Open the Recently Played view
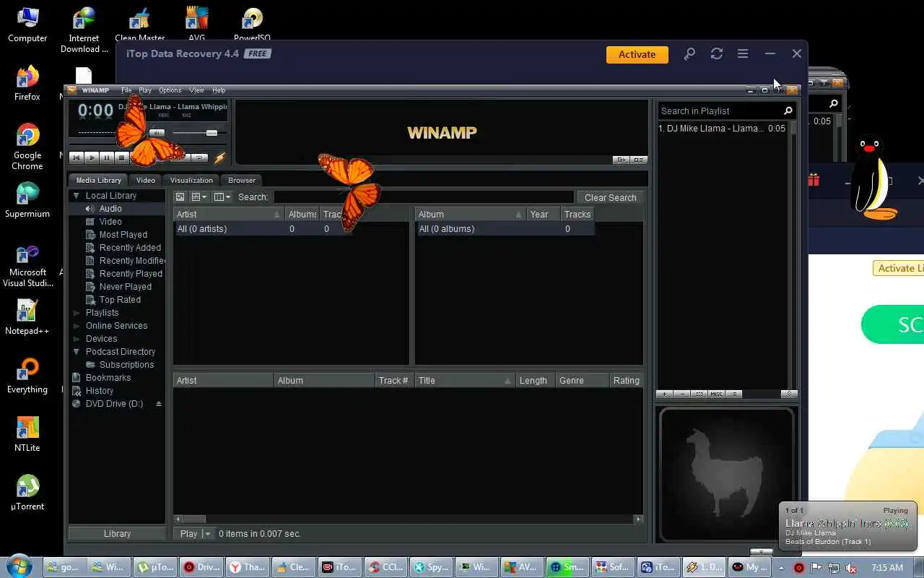Image resolution: width=924 pixels, height=578 pixels. click(131, 274)
